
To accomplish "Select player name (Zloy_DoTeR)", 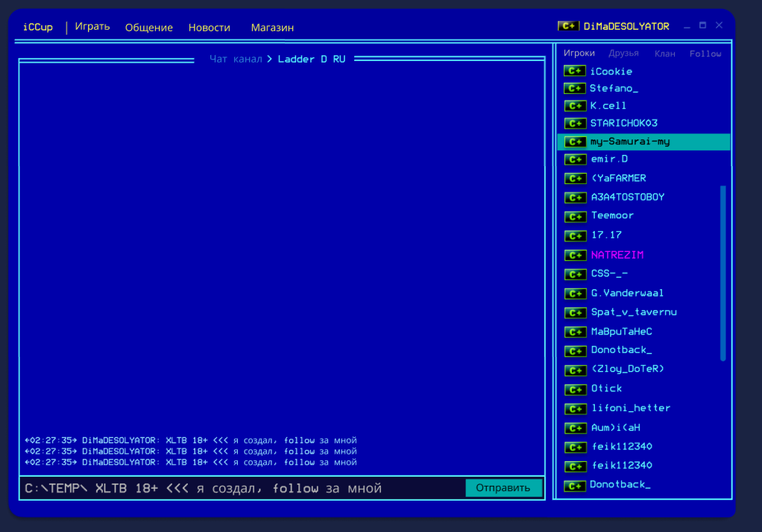I will click(x=628, y=370).
